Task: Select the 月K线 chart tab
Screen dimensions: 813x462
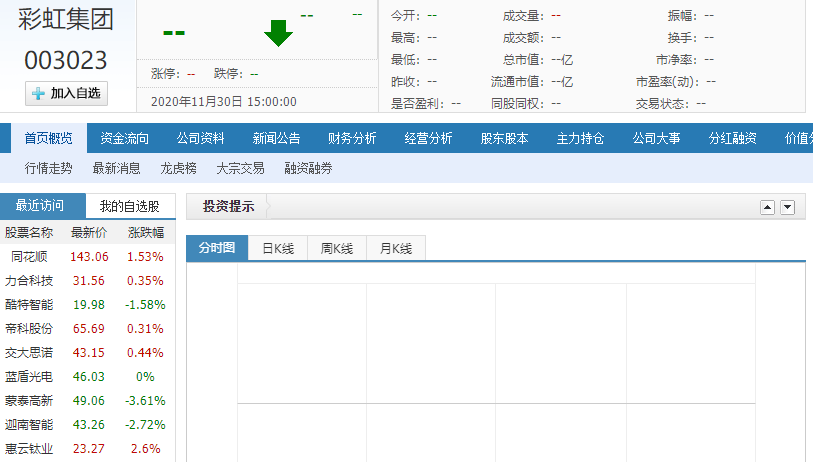Action: pos(396,248)
